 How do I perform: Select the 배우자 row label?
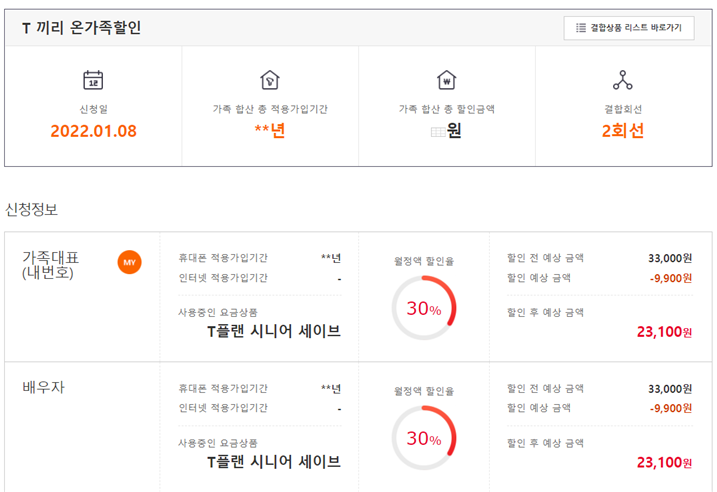coord(43,387)
